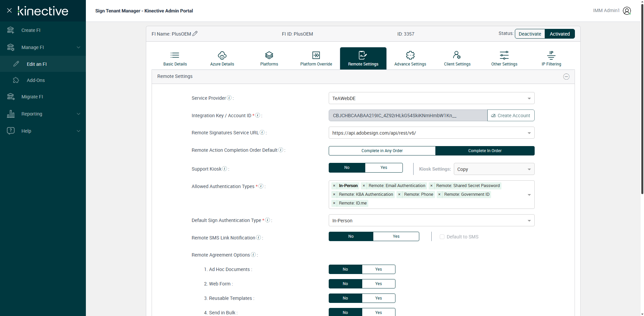The width and height of the screenshot is (644, 316).
Task: Click the Deactivate status button
Action: [x=530, y=34]
